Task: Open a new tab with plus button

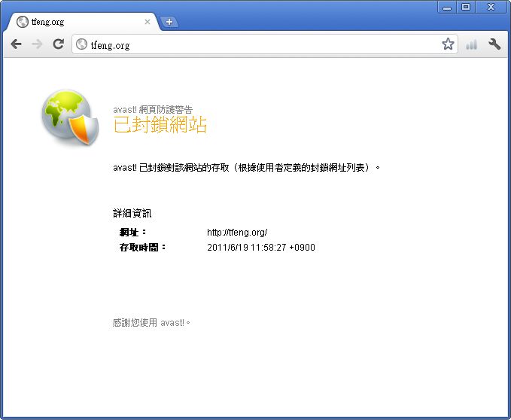Action: coord(169,22)
